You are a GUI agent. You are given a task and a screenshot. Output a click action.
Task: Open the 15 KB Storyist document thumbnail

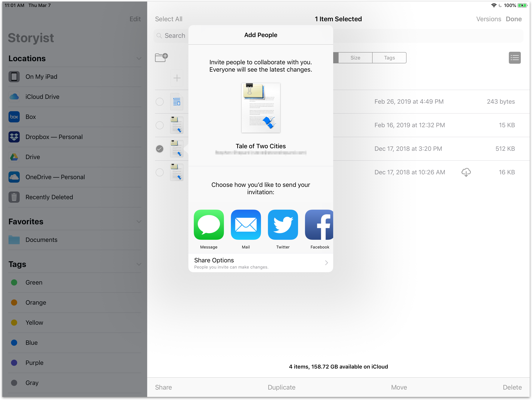pos(177,125)
